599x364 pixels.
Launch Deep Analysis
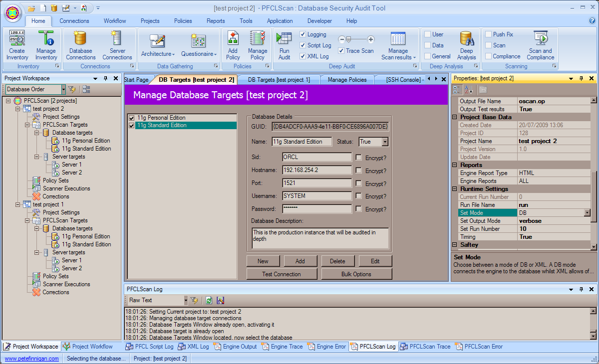[x=466, y=45]
